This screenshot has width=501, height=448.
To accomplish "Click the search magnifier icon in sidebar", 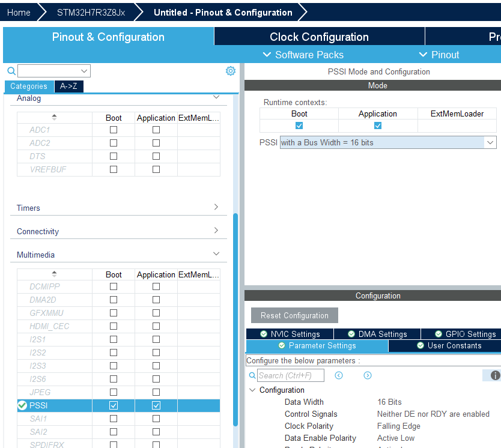I will [11, 70].
